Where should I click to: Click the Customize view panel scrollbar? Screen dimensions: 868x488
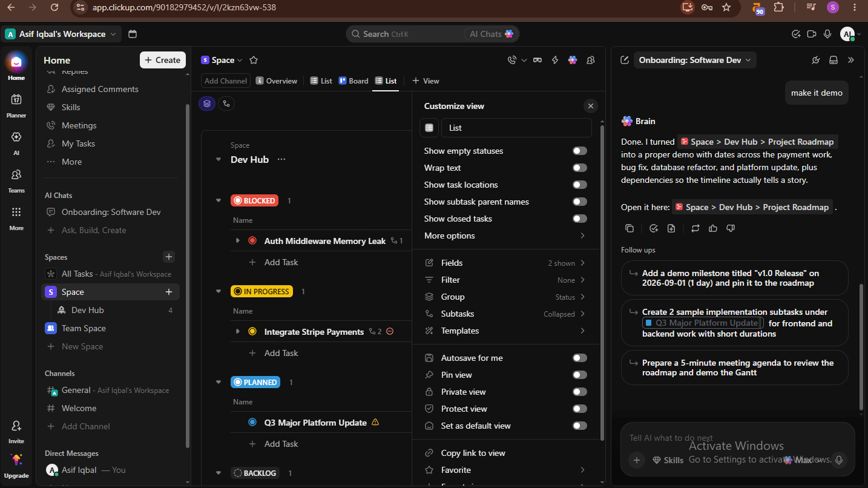(602, 282)
